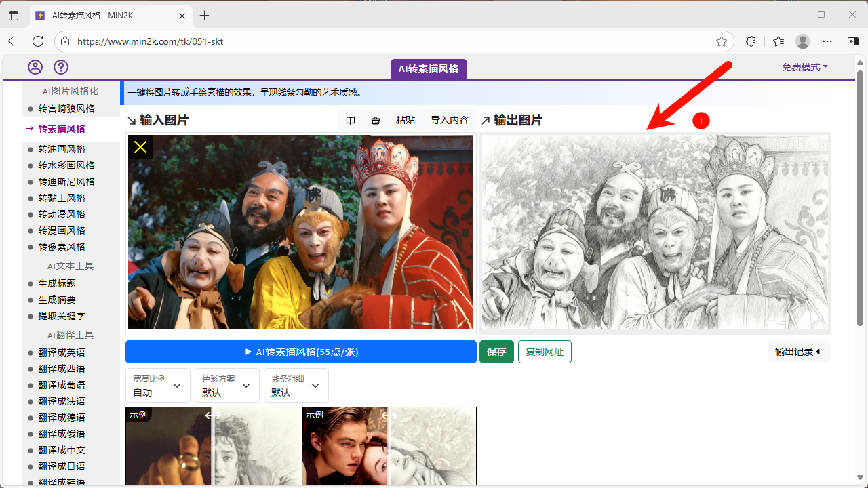Open 提取关键字 text tool
The height and width of the screenshot is (488, 868).
pyautogui.click(x=62, y=316)
